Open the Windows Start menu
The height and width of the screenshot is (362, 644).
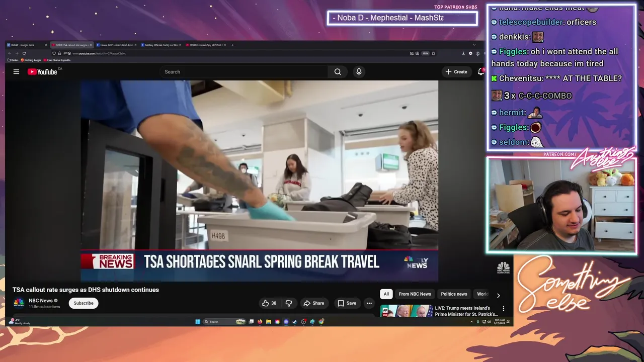(x=198, y=322)
